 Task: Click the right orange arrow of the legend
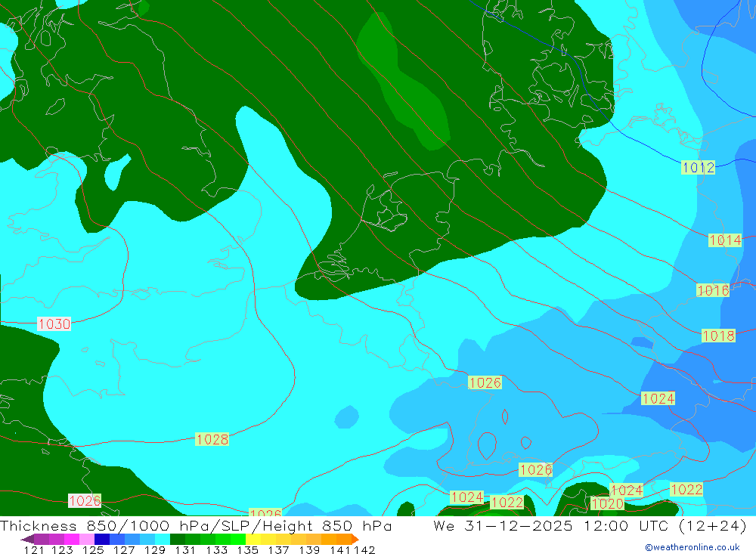coord(355,539)
